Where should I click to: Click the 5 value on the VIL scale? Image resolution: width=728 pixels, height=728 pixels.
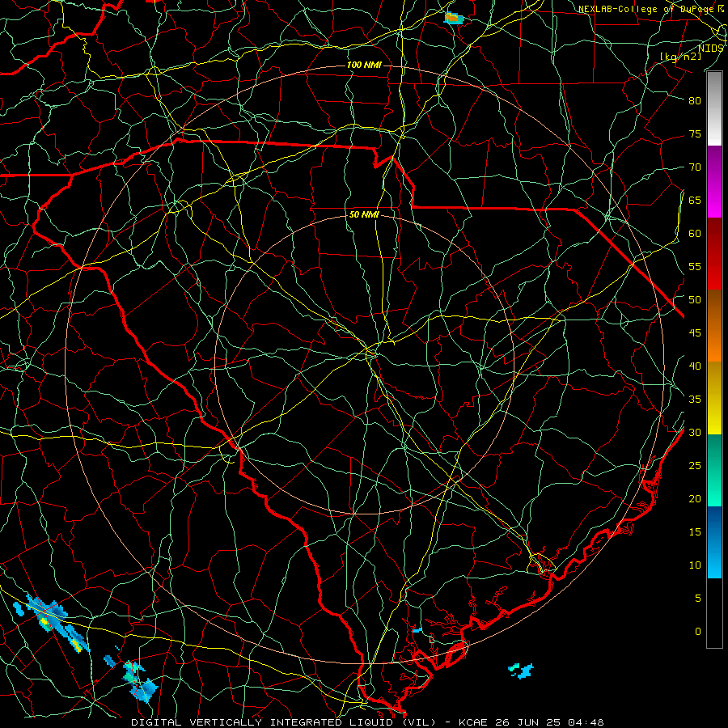698,598
